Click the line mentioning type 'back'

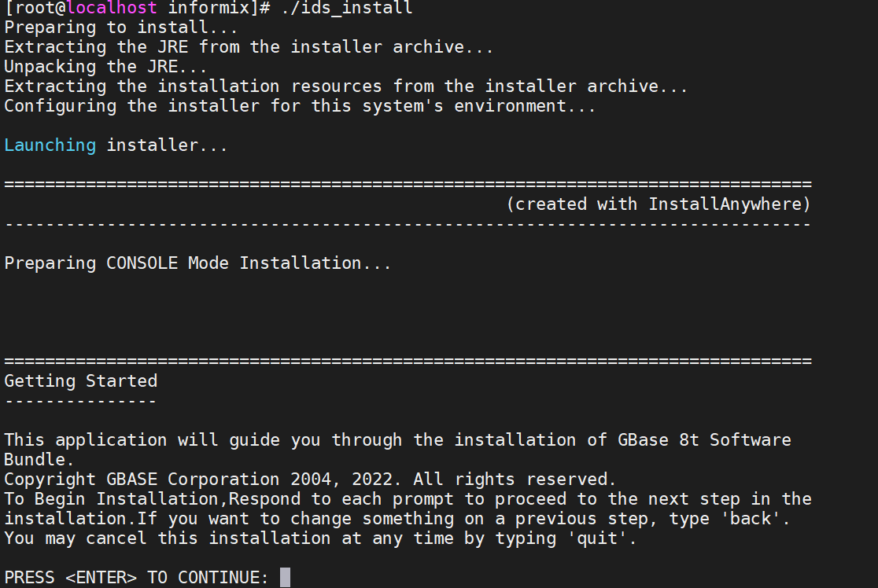point(397,518)
